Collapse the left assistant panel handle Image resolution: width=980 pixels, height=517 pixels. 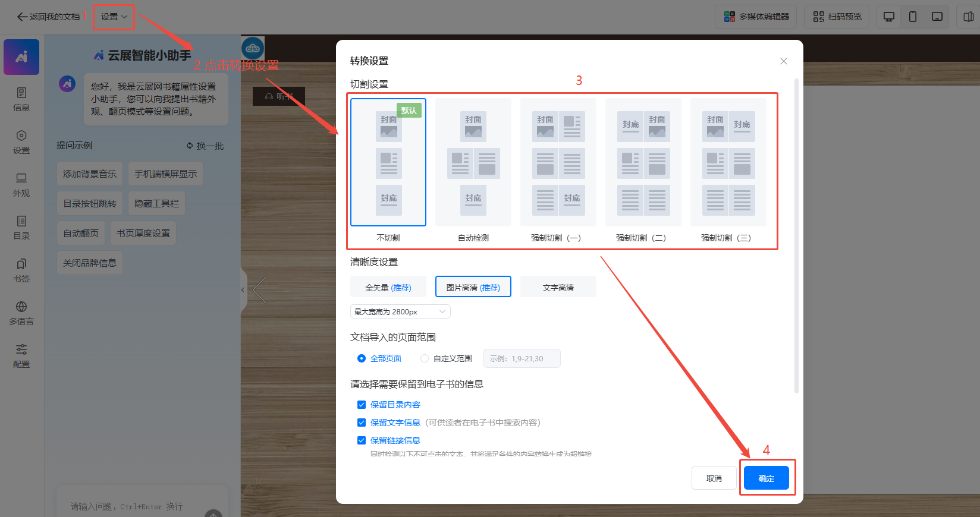pyautogui.click(x=243, y=290)
